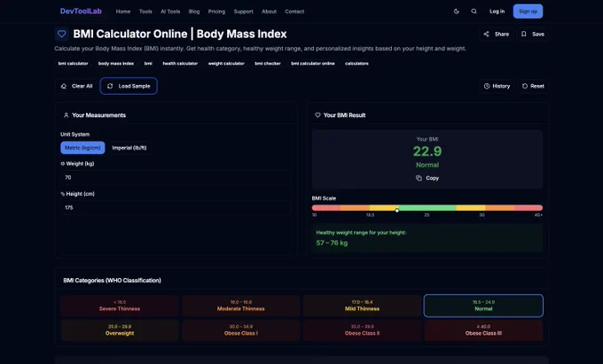Click the Reset button
This screenshot has width=603, height=364.
point(533,86)
